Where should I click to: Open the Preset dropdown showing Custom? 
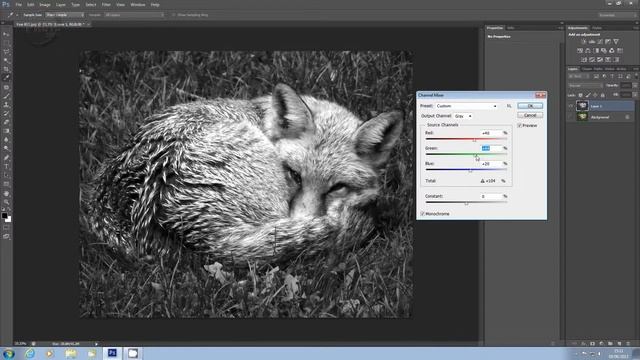point(467,106)
